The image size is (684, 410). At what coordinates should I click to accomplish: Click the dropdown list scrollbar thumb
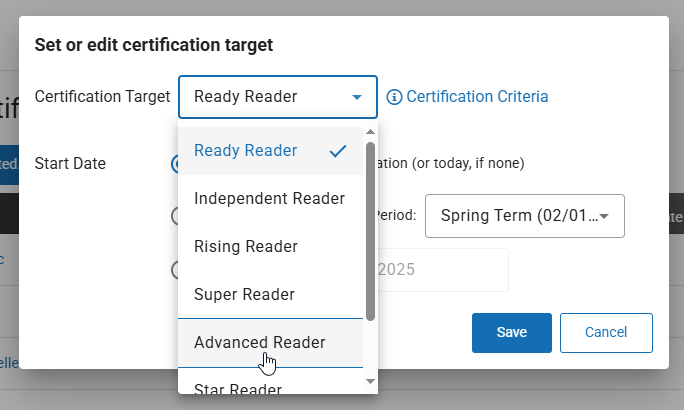pos(370,232)
